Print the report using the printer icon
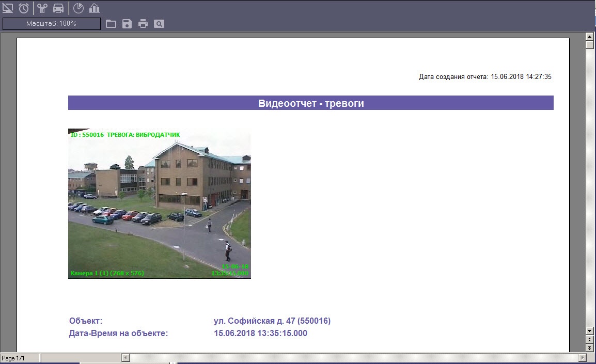The image size is (596, 364). pos(143,24)
